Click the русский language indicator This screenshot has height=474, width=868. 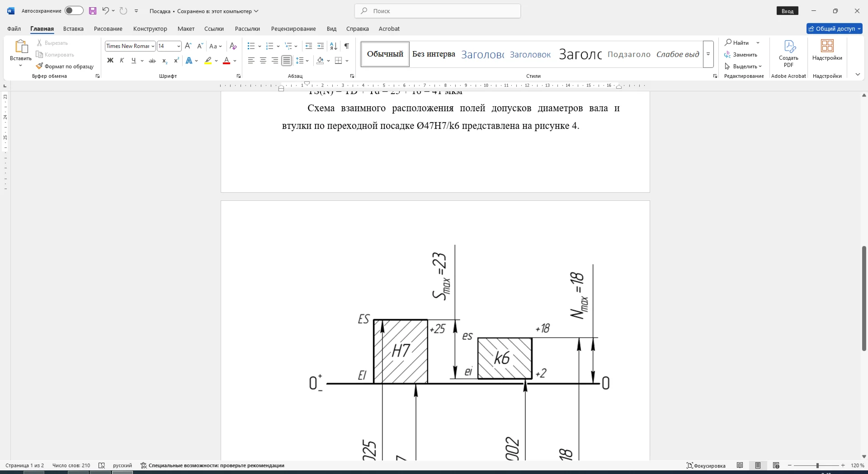click(123, 465)
